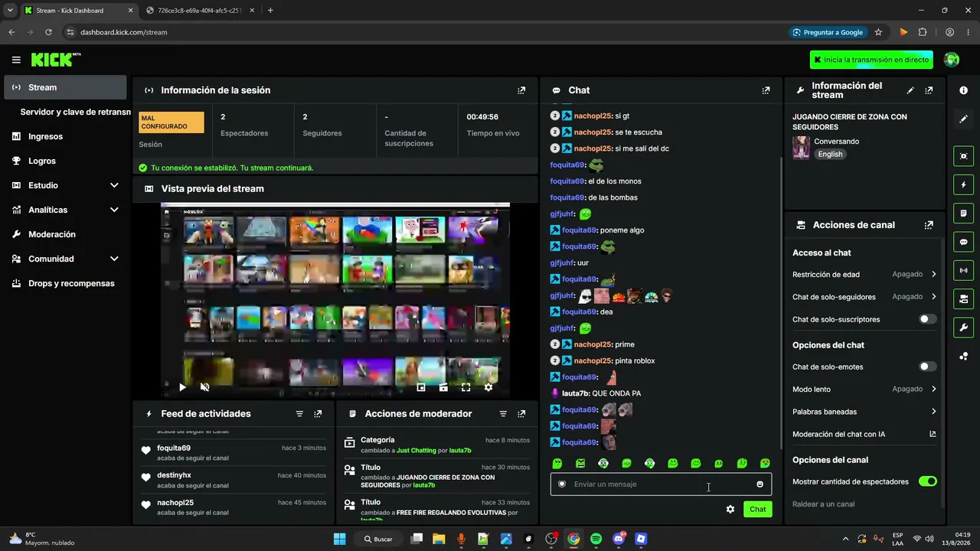Open Spotify from the Windows taskbar

tap(596, 539)
